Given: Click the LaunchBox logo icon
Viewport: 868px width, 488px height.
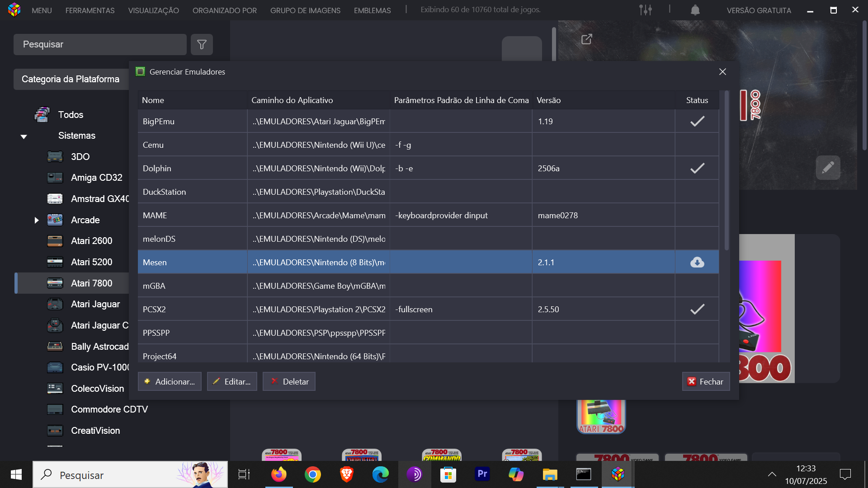Looking at the screenshot, I should [14, 9].
